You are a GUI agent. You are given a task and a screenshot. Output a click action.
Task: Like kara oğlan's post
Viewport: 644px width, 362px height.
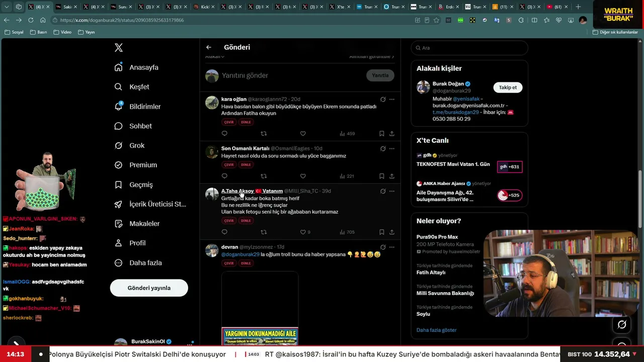click(303, 134)
